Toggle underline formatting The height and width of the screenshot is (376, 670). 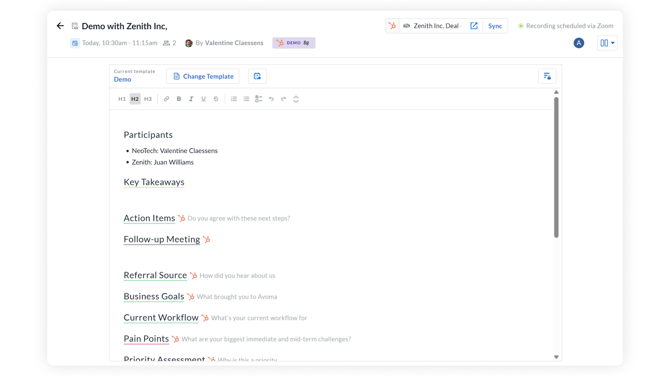(203, 99)
